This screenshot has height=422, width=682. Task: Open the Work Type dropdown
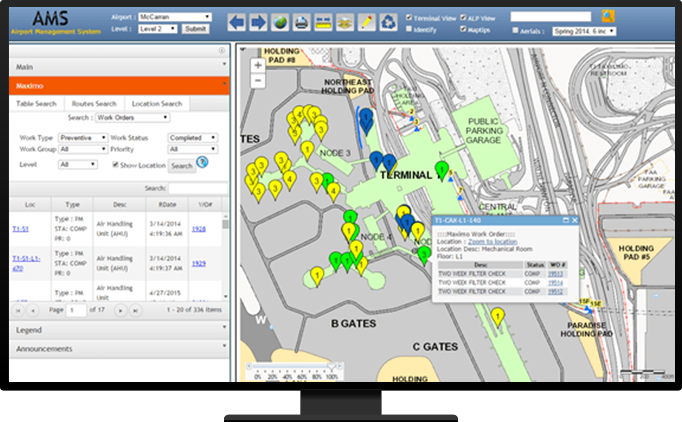[82, 137]
